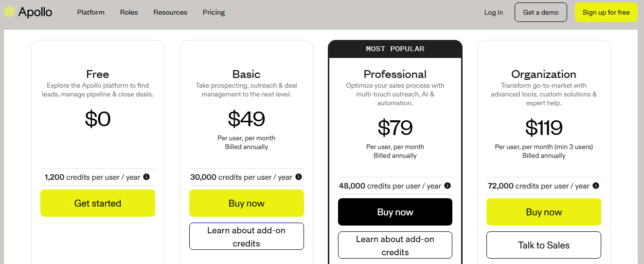
Task: Open Professional plan add-on credits info
Action: click(x=395, y=245)
